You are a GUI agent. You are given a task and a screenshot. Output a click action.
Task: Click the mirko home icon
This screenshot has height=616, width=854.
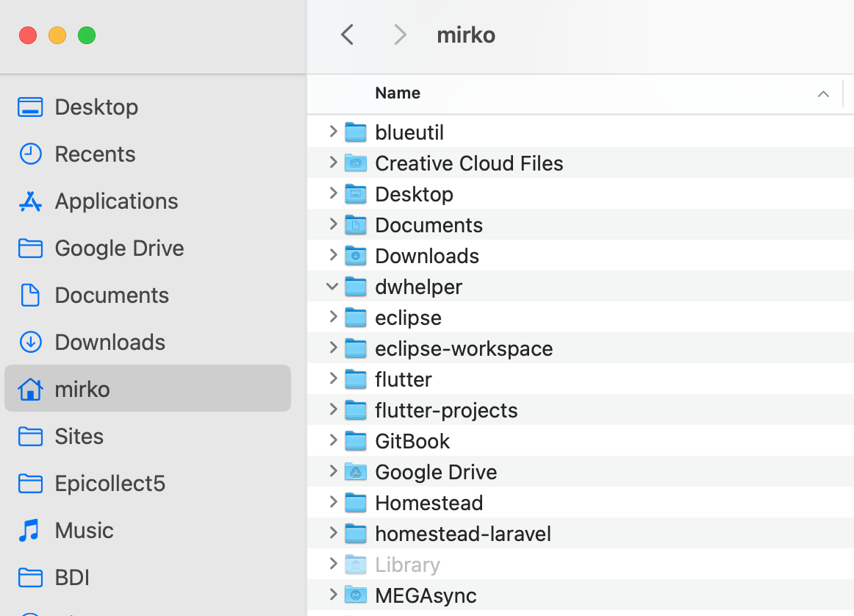tap(30, 390)
